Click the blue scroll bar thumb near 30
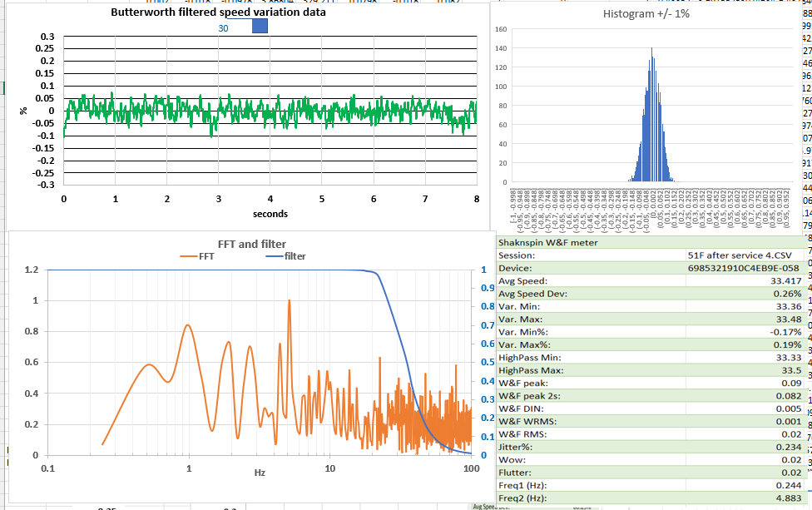This screenshot has width=812, height=510. click(260, 26)
